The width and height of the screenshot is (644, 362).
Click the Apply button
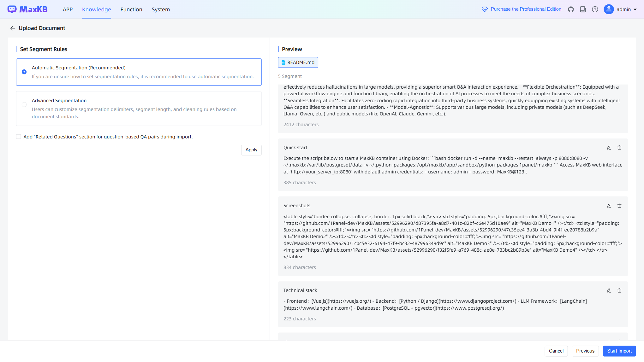pyautogui.click(x=251, y=150)
